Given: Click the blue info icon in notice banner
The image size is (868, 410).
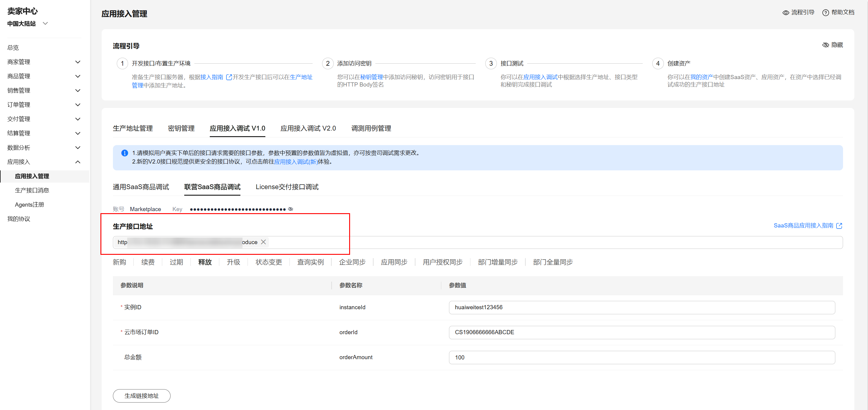Looking at the screenshot, I should 124,153.
